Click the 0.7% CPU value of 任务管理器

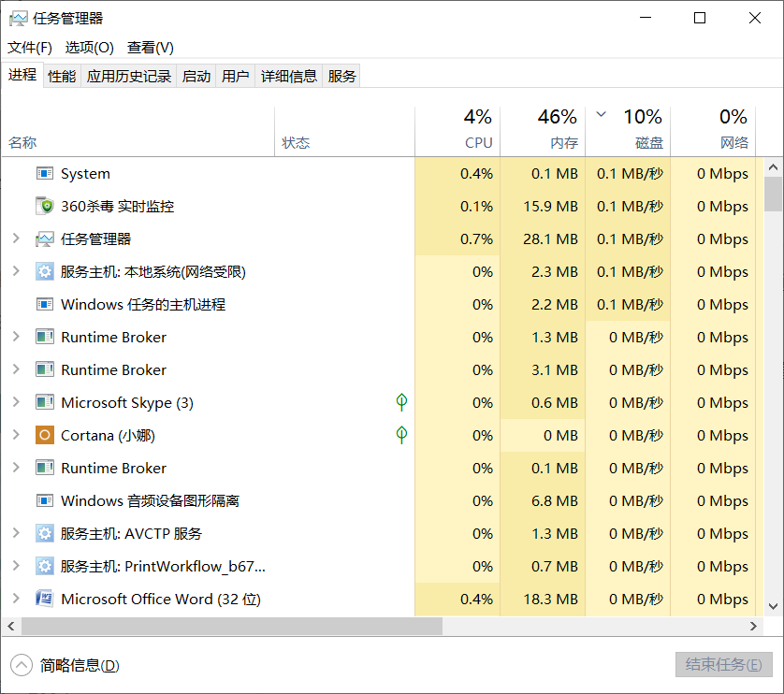pos(476,239)
